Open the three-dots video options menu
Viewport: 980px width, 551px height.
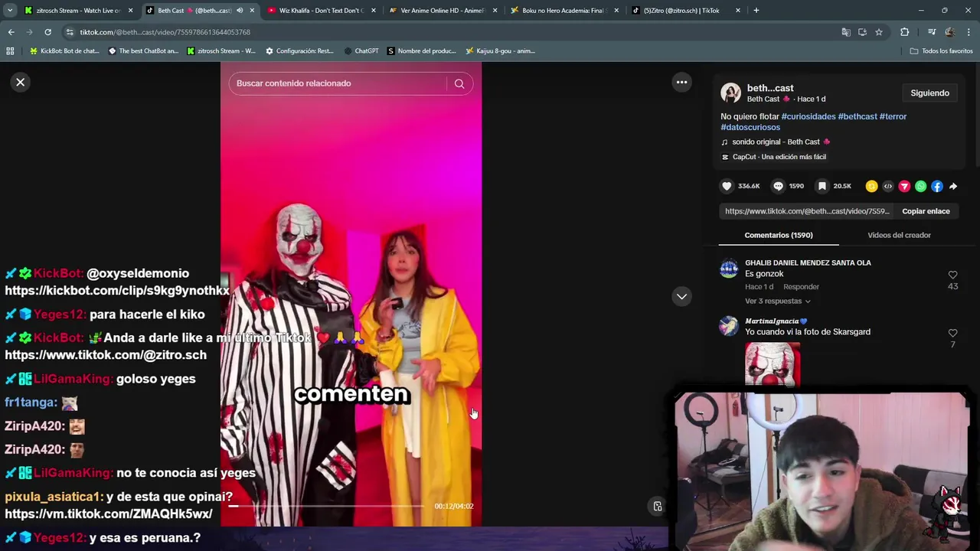681,82
